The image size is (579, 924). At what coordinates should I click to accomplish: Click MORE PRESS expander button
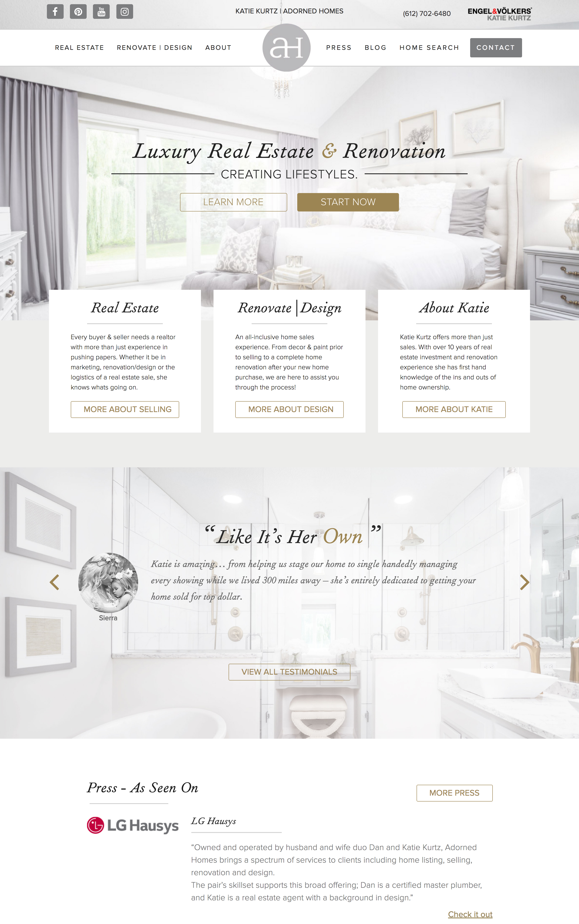point(454,793)
